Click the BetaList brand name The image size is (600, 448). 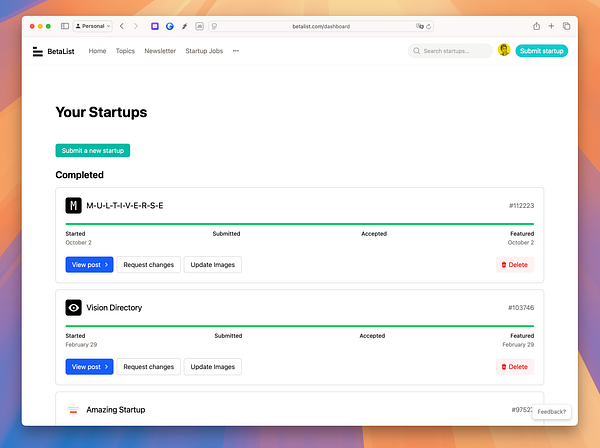point(61,51)
